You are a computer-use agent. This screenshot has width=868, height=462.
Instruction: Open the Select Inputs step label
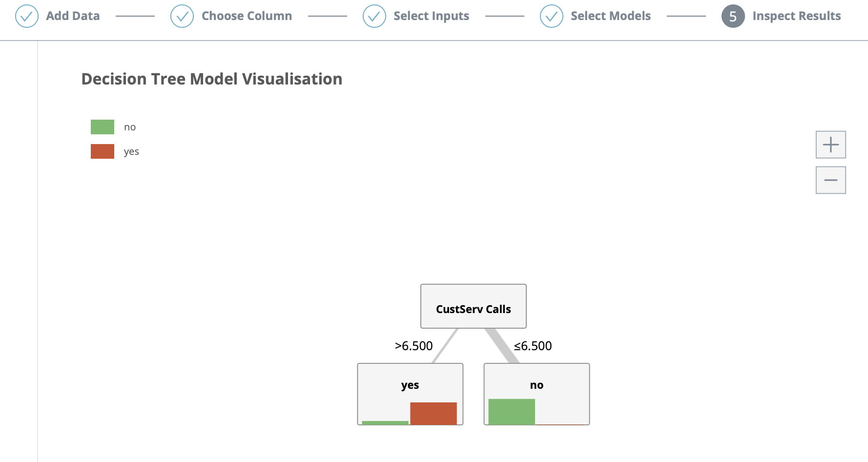click(x=431, y=16)
